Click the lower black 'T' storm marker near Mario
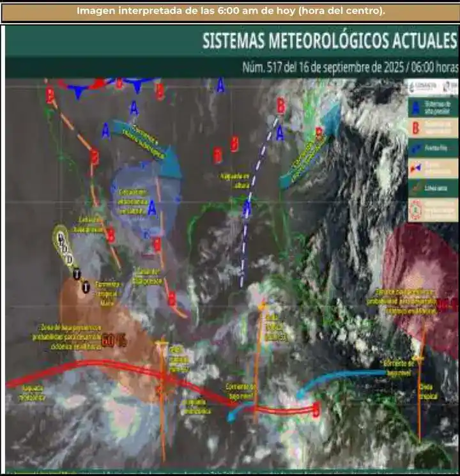 click(86, 287)
